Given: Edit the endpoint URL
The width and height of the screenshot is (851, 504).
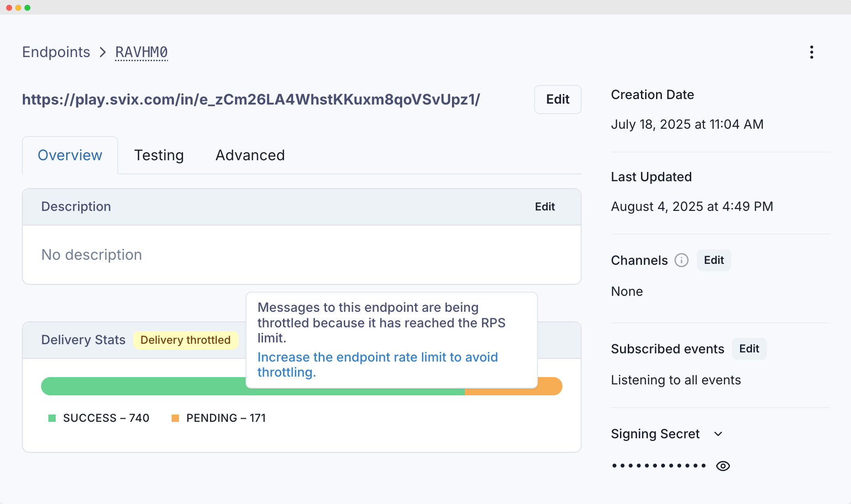Looking at the screenshot, I should point(557,100).
